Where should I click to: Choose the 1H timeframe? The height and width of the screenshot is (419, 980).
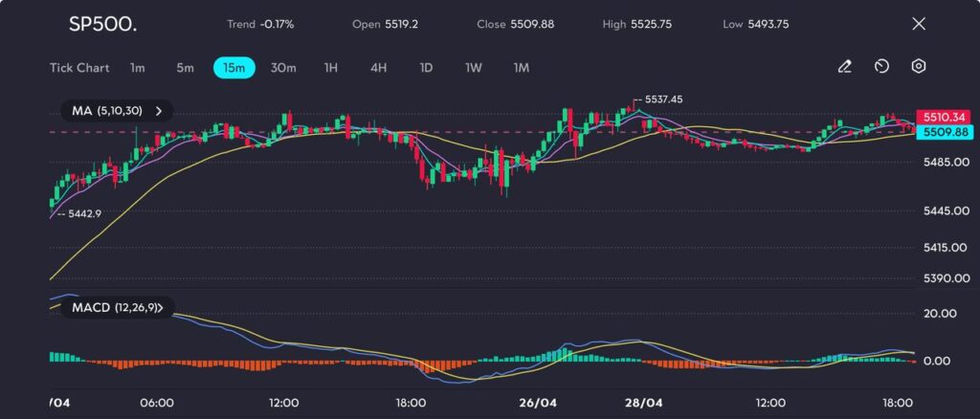pos(331,68)
